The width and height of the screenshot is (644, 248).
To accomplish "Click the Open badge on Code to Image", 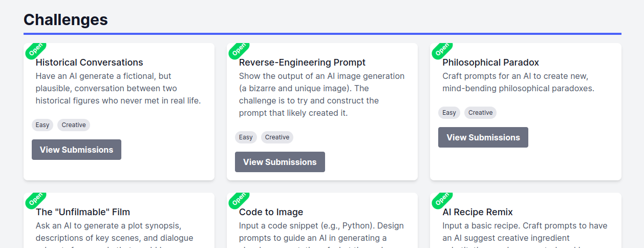I will click(239, 199).
